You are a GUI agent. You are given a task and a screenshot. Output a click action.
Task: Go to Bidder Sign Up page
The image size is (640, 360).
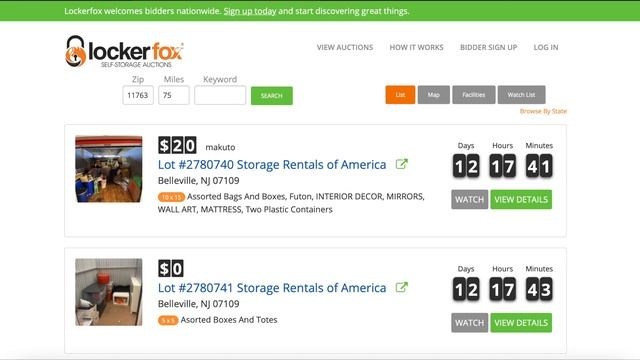point(489,47)
